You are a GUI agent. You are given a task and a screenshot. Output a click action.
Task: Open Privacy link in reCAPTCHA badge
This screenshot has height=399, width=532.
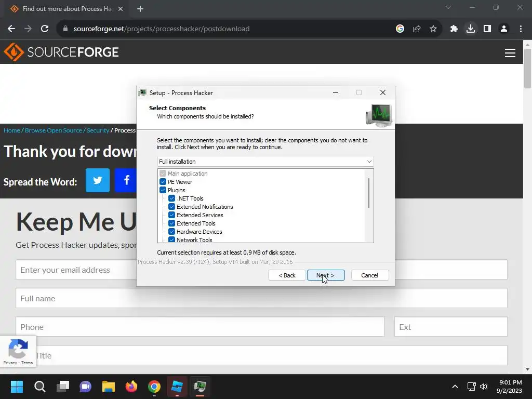[10, 363]
